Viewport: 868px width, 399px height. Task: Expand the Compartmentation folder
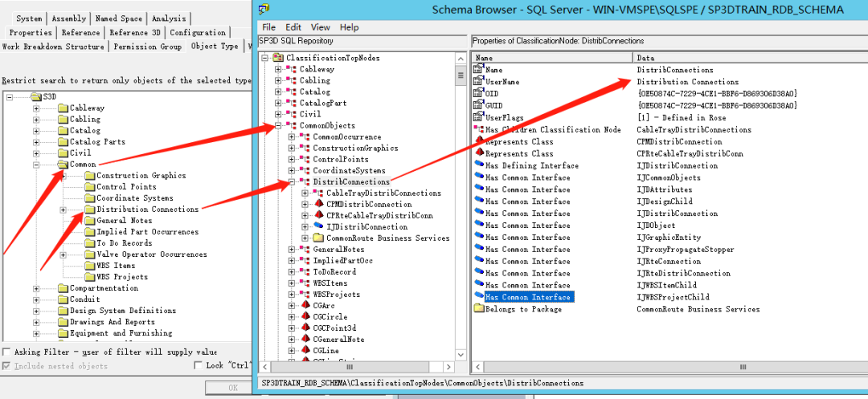coord(36,288)
